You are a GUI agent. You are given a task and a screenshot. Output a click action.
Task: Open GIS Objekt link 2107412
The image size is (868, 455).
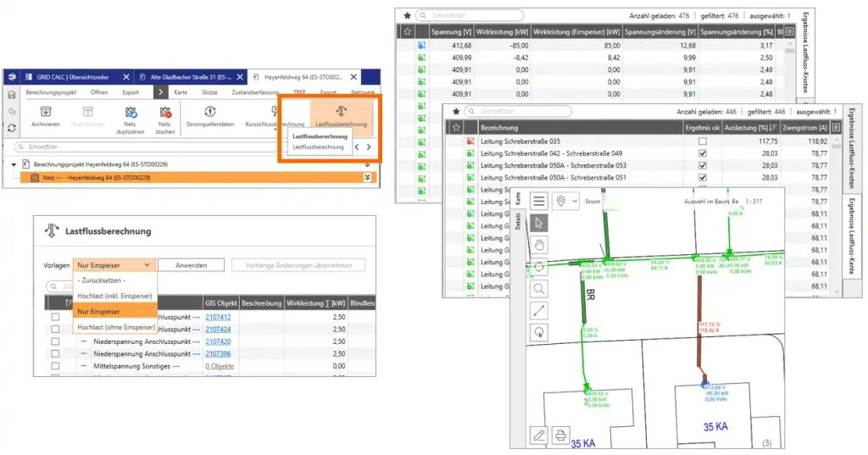tap(218, 317)
